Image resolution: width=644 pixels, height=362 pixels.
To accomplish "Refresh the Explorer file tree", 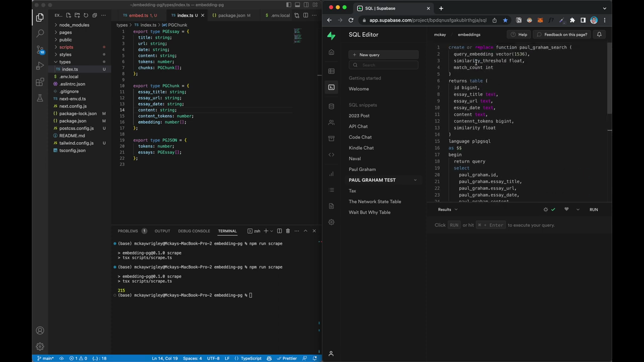I will pyautogui.click(x=86, y=15).
